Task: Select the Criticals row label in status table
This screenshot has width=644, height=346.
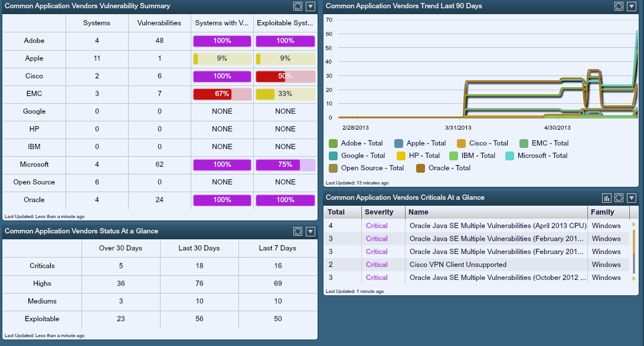Action: 42,266
